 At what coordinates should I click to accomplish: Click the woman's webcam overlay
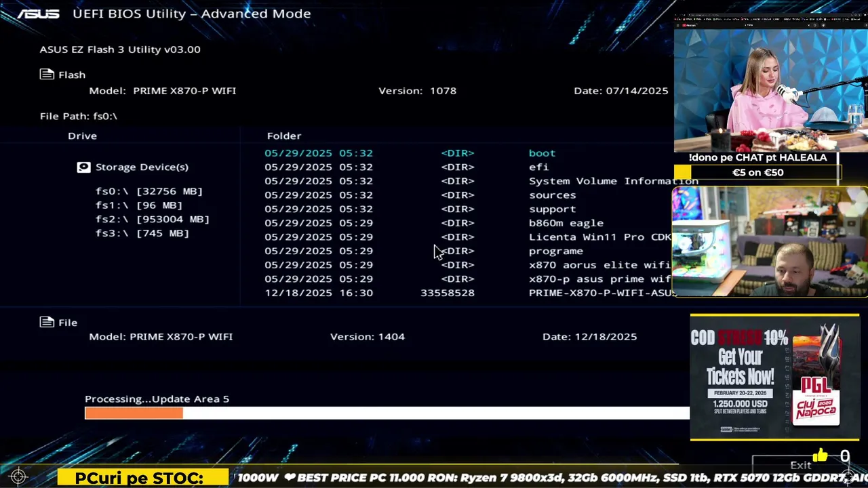click(771, 90)
